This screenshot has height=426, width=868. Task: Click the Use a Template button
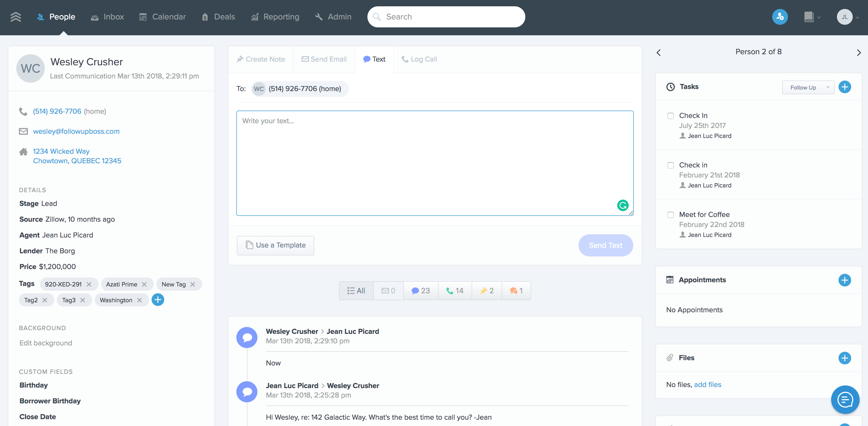click(275, 245)
